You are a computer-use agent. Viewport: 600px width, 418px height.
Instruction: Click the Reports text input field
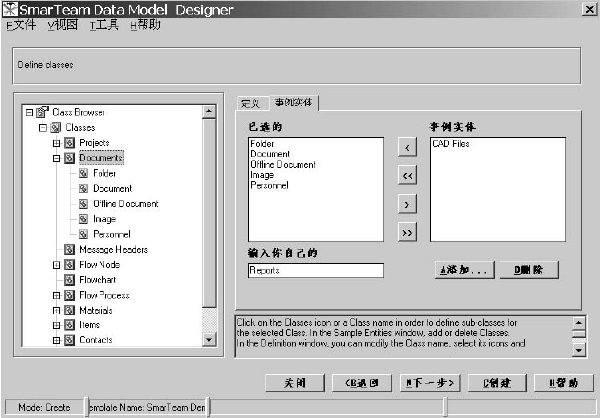[316, 270]
